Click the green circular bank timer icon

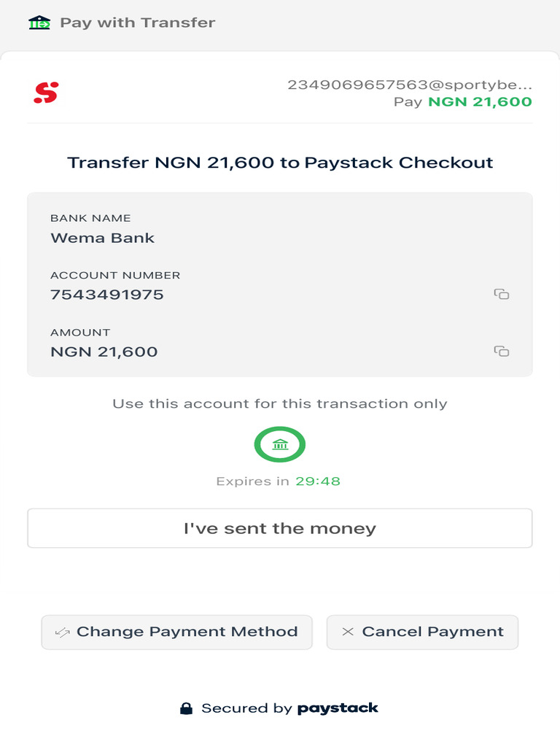coord(279,444)
